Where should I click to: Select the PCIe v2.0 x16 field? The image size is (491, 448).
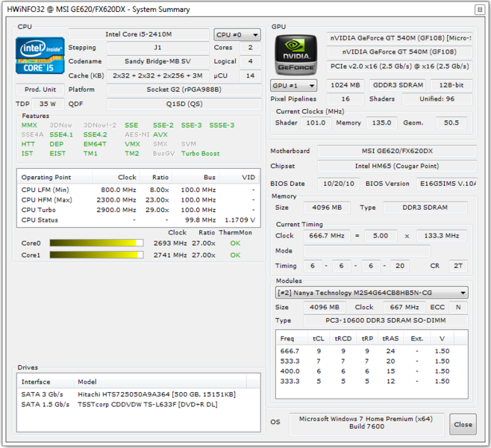[x=400, y=66]
